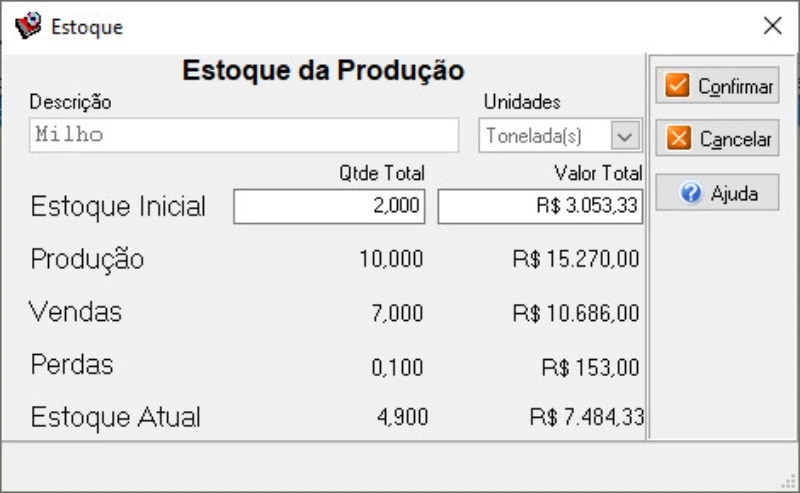
Task: Click the orange checkmark icon on Confirmar
Action: coord(677,85)
